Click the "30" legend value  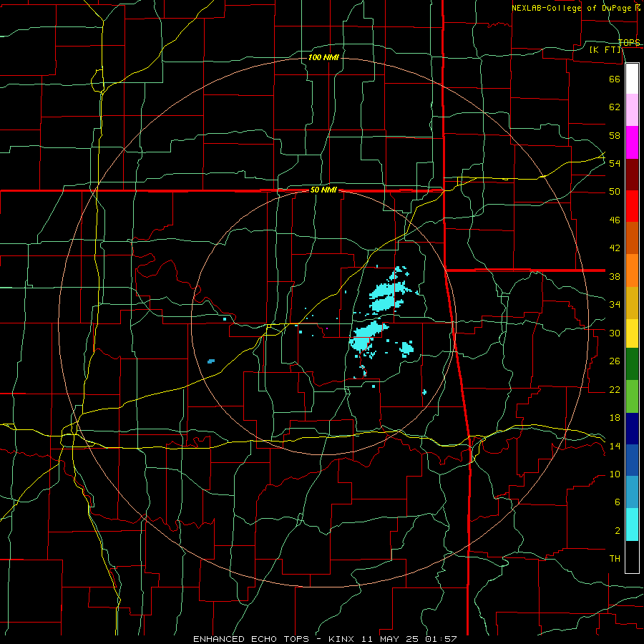pos(615,333)
